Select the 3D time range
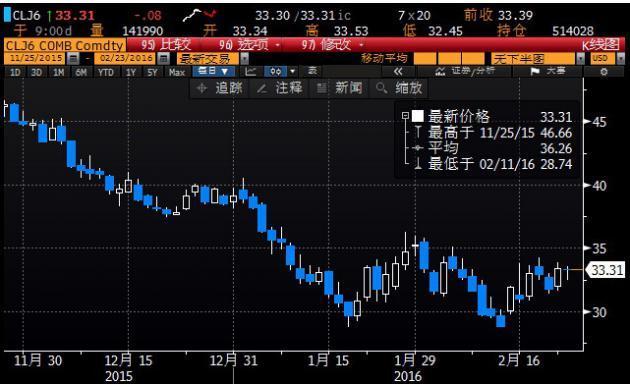Screen dimensions: 630x388 pos(36,72)
